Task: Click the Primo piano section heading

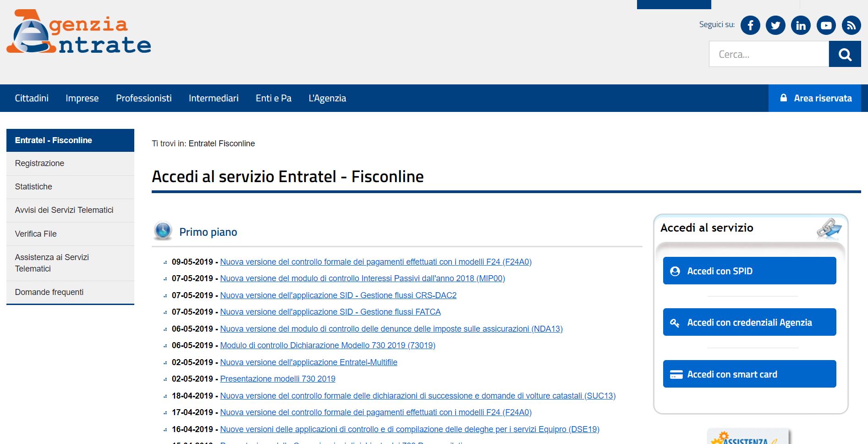Action: pos(208,232)
